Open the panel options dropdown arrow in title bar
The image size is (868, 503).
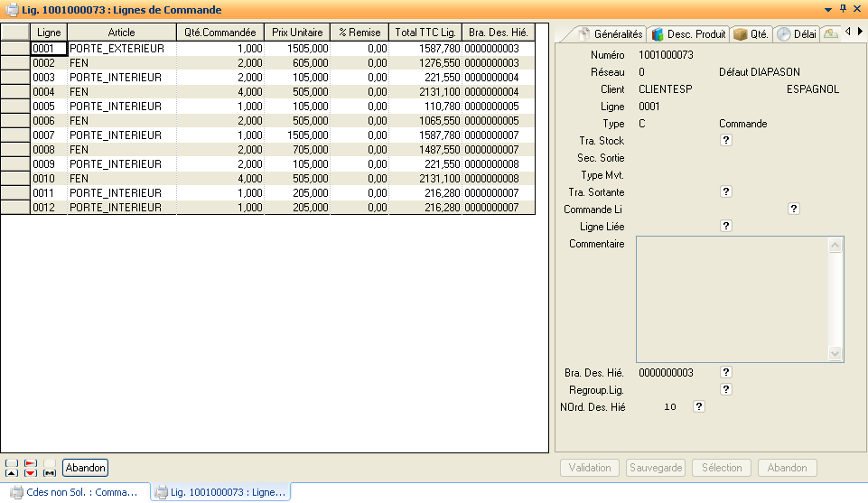point(828,9)
